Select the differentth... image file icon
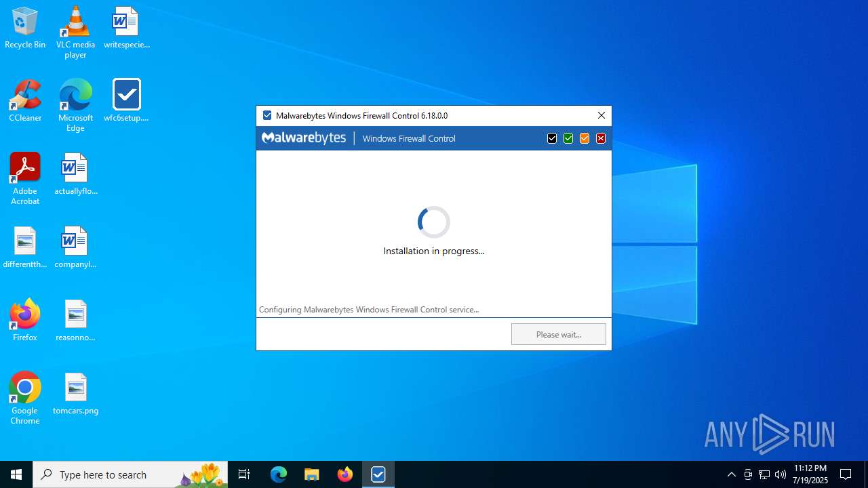The image size is (868, 488). click(x=25, y=247)
